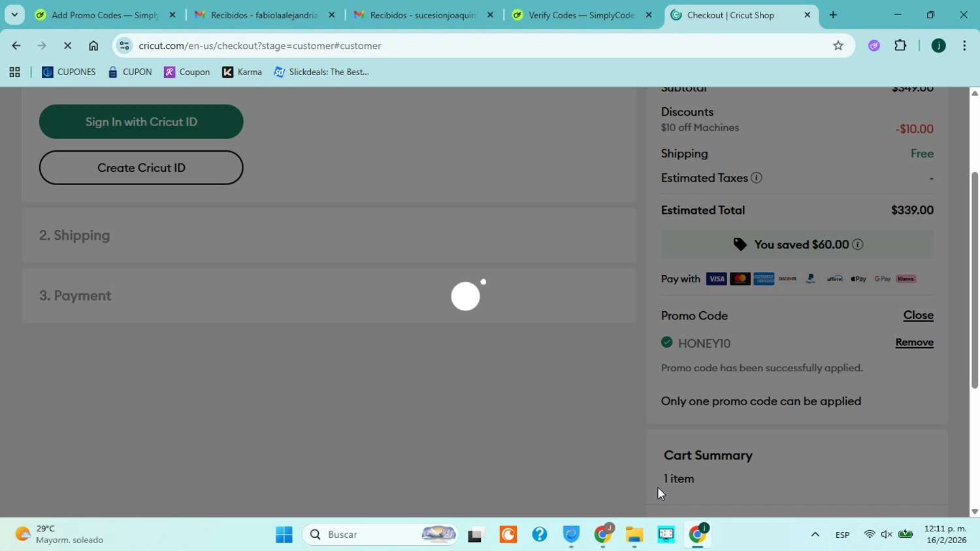Click the 1 item cart summary text
Viewport: 980px width, 551px height.
click(679, 479)
